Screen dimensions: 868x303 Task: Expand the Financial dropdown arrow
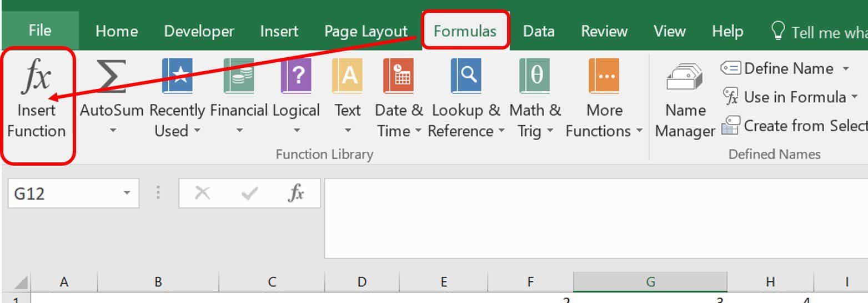pos(239,131)
